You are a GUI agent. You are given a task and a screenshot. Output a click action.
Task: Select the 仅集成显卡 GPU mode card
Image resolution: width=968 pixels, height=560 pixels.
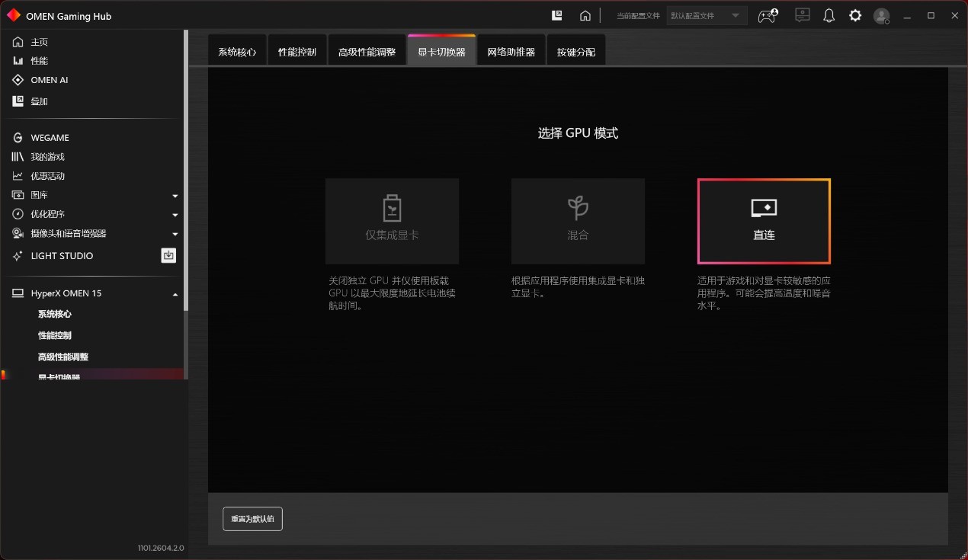(x=392, y=221)
